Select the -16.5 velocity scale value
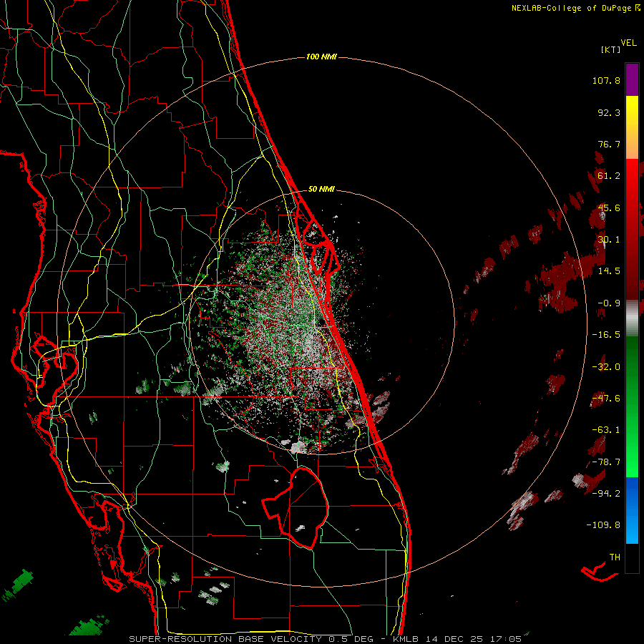The width and height of the screenshot is (644, 644). 606,335
